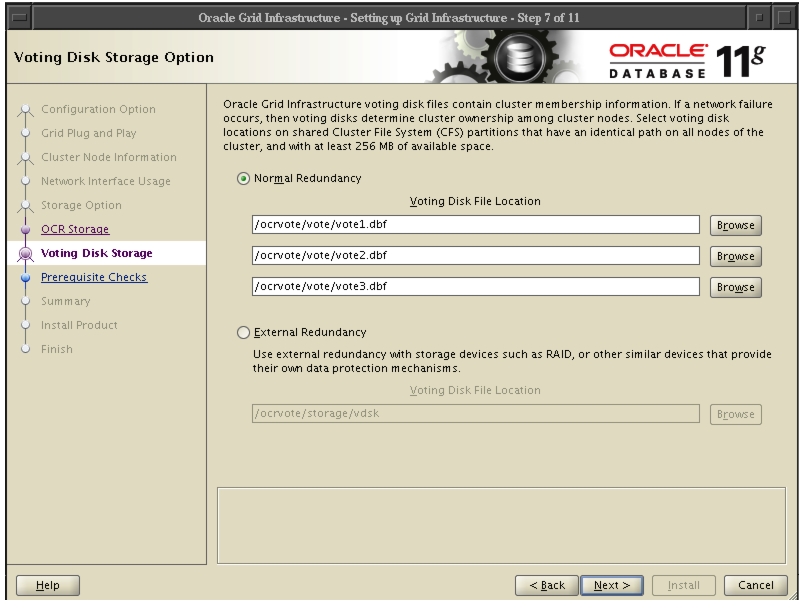
Task: Click the empty message area at bottom
Action: coord(501,526)
